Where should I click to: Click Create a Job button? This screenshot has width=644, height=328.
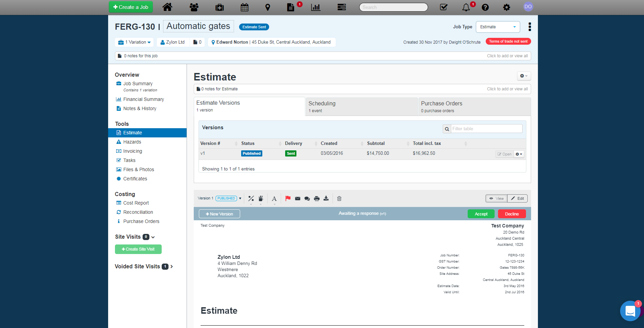click(x=131, y=7)
